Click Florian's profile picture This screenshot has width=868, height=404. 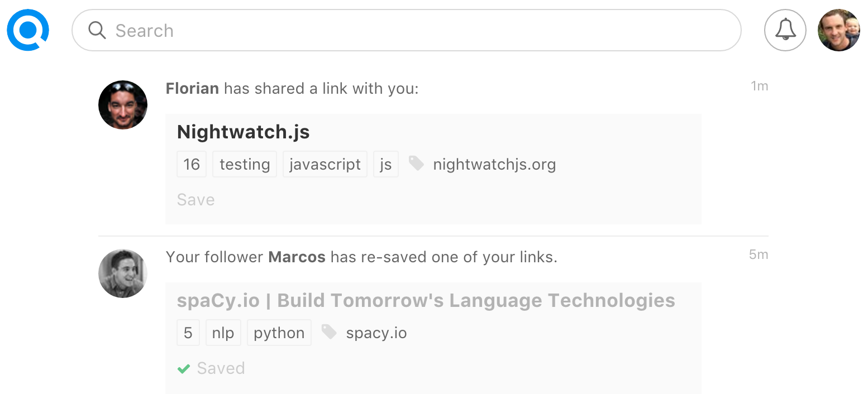[x=123, y=105]
